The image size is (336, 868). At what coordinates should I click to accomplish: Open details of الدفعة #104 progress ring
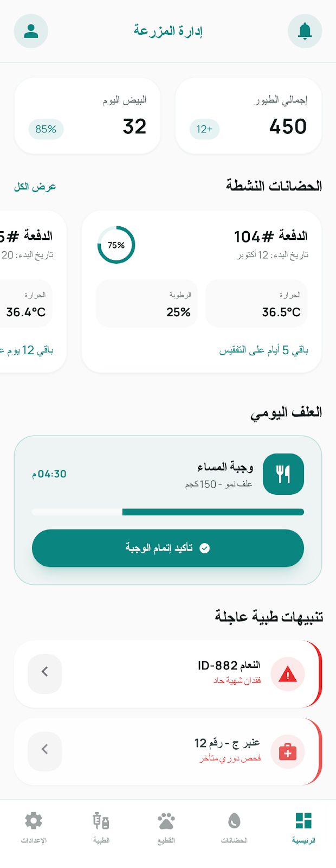coord(116,245)
